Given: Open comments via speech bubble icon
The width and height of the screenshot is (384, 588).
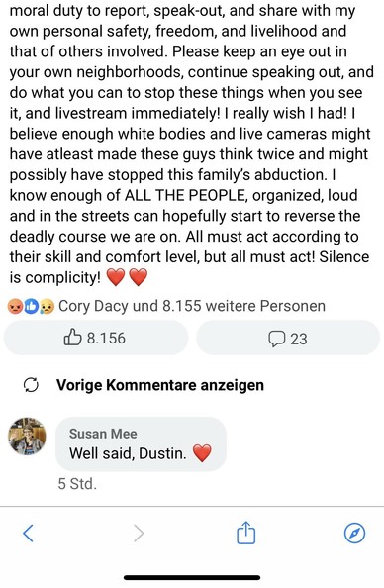Looking at the screenshot, I should point(277,339).
